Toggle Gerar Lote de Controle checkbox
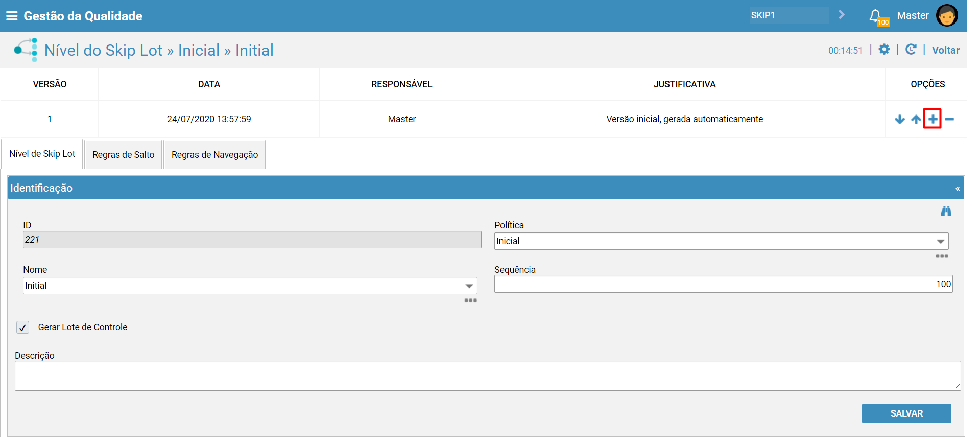The height and width of the screenshot is (437, 980). pos(22,327)
